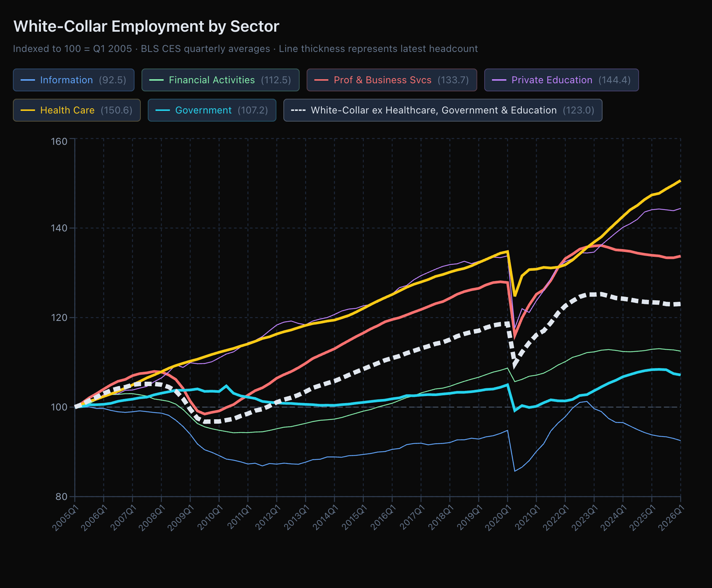
Task: Toggle Financial Activities legend chip
Action: 220,80
